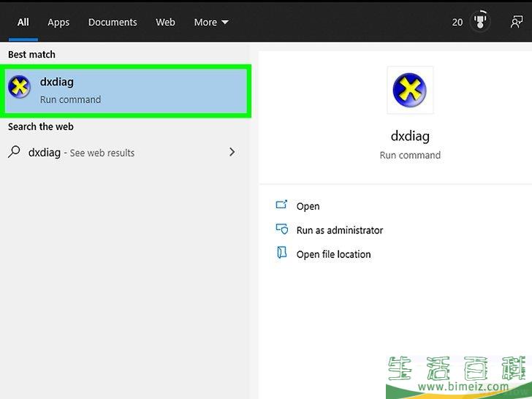Select the dxdiag Run command result
The height and width of the screenshot is (399, 532).
[126, 91]
